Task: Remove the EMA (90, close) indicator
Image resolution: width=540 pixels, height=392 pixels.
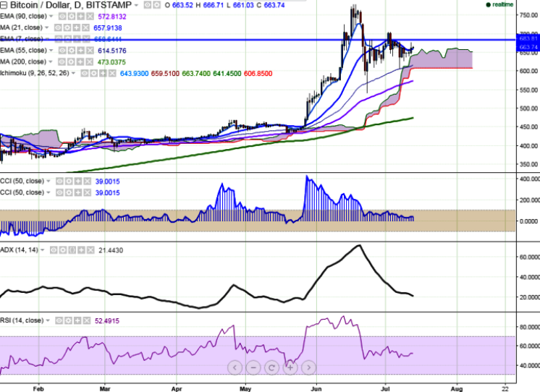Action: (x=90, y=17)
